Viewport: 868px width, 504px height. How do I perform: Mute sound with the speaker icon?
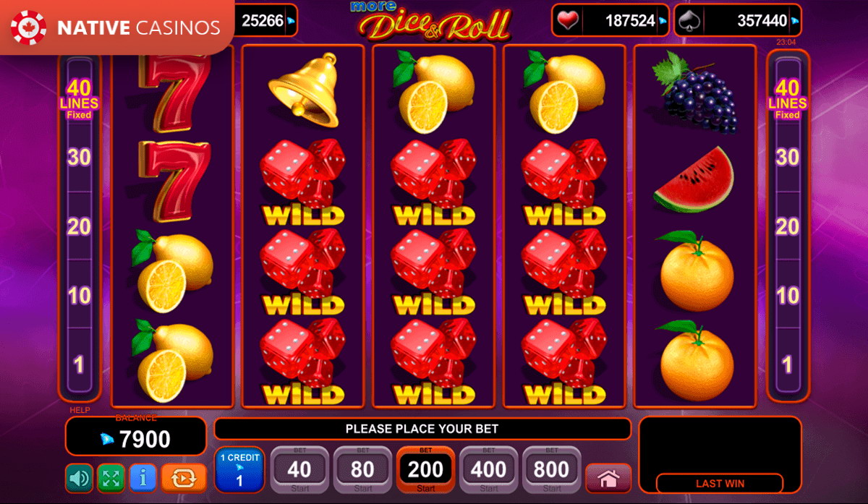coord(79,478)
